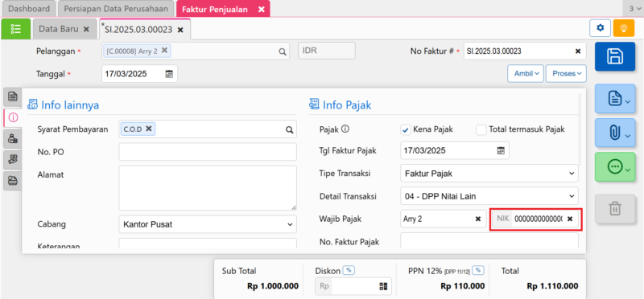
Task: Click the orange lightbulb tips button
Action: tap(624, 28)
